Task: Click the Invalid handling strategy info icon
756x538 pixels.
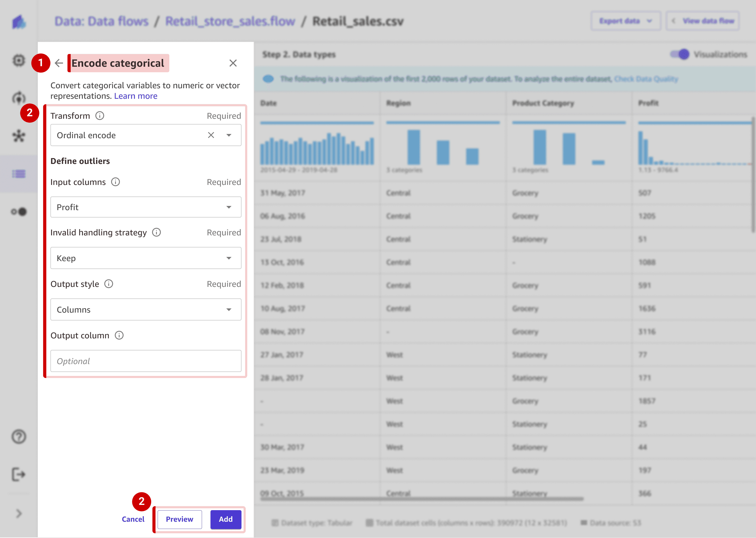Action: pyautogui.click(x=156, y=232)
